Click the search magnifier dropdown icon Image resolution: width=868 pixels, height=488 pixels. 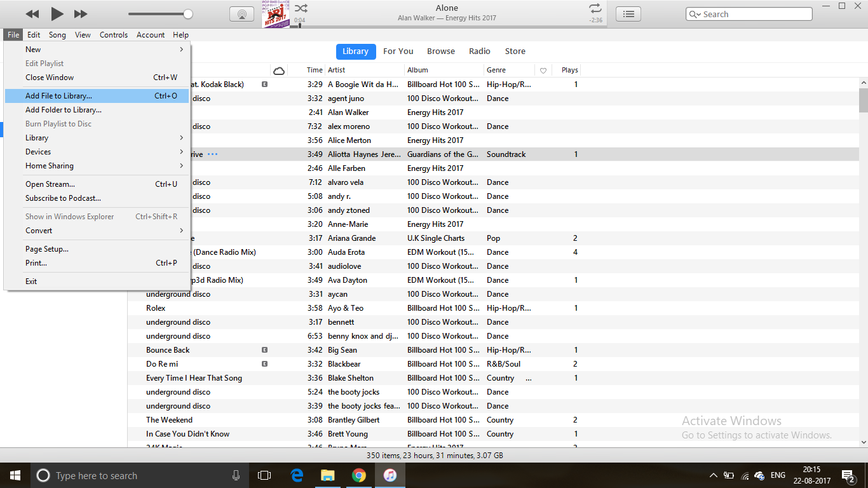click(695, 14)
